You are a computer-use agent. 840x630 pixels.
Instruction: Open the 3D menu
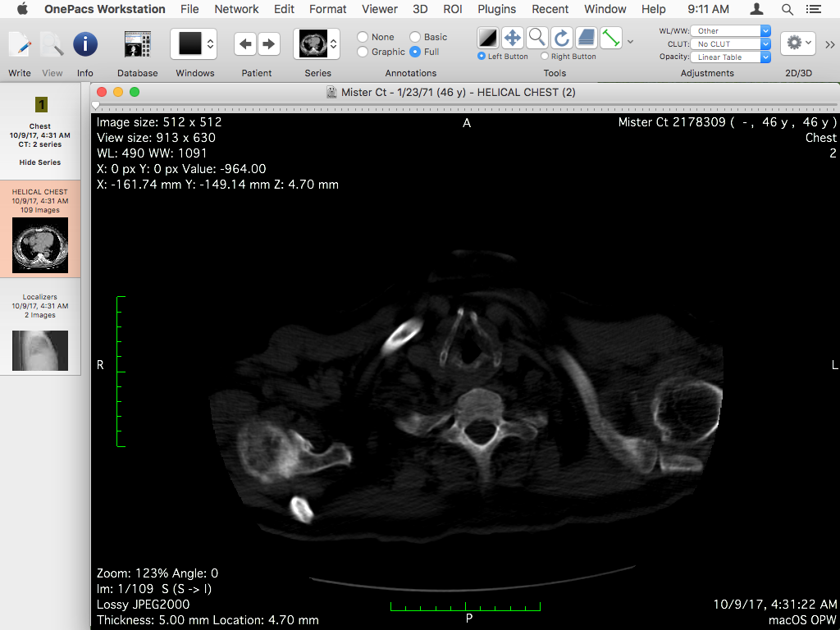click(420, 9)
